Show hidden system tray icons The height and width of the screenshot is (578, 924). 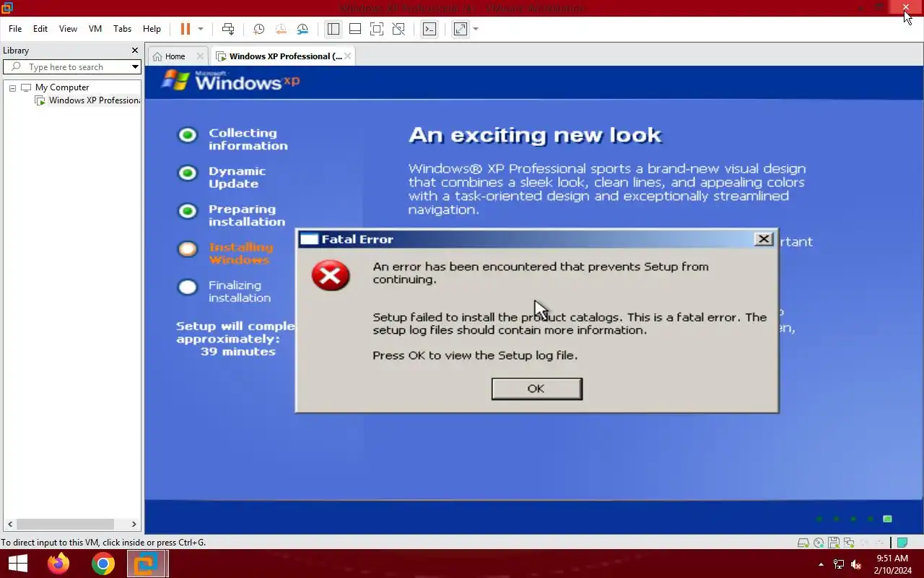pyautogui.click(x=821, y=564)
